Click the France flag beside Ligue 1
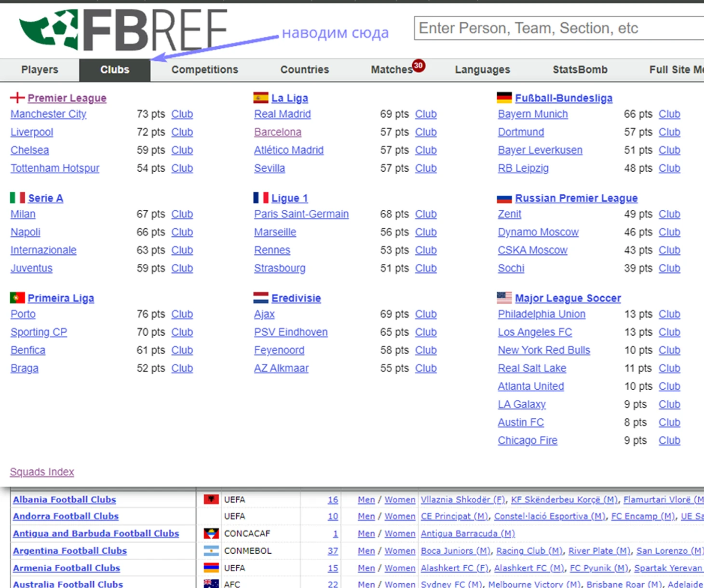The image size is (704, 588). [261, 198]
